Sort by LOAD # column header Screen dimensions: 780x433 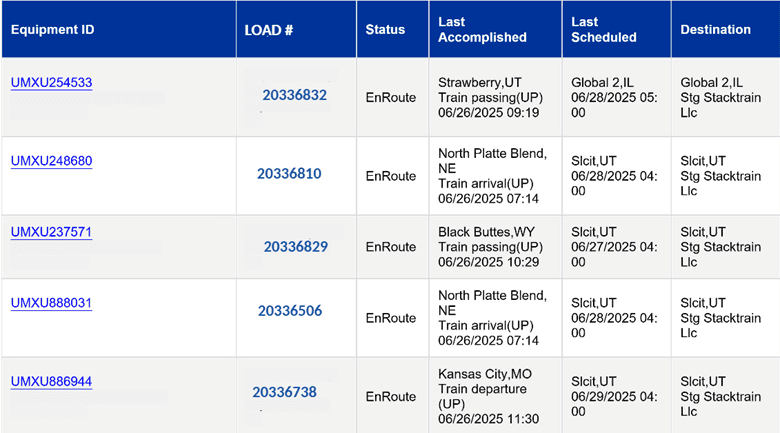tap(269, 30)
